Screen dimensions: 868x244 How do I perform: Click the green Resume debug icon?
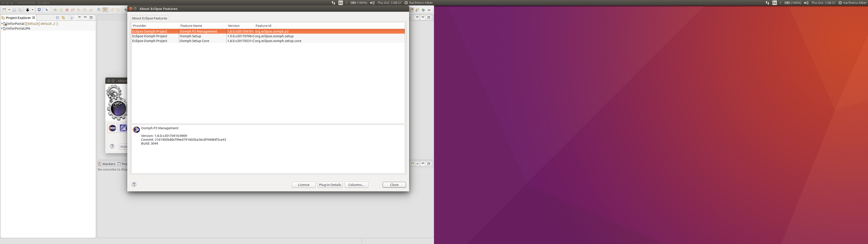55,10
